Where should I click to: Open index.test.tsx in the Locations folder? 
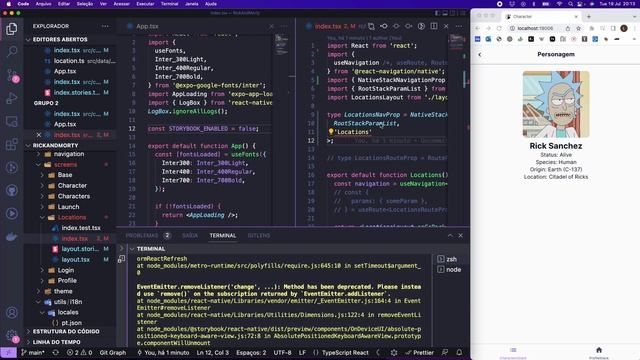[x=81, y=228]
